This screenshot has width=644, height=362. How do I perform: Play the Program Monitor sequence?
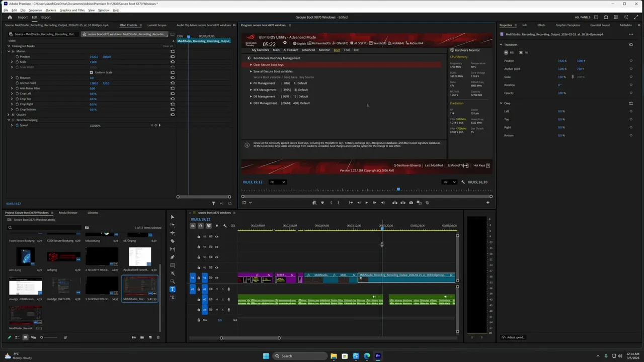pos(366,203)
